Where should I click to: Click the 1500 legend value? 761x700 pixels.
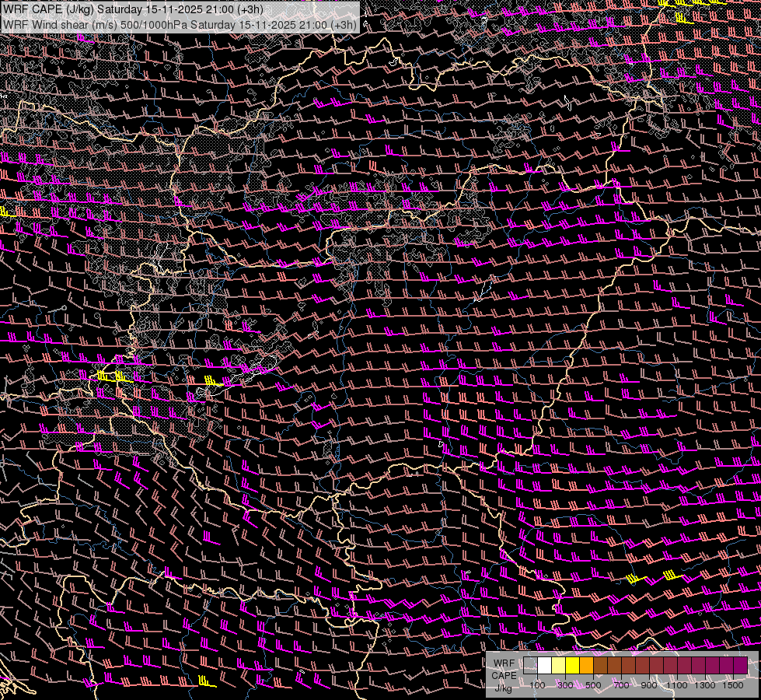coord(733,685)
